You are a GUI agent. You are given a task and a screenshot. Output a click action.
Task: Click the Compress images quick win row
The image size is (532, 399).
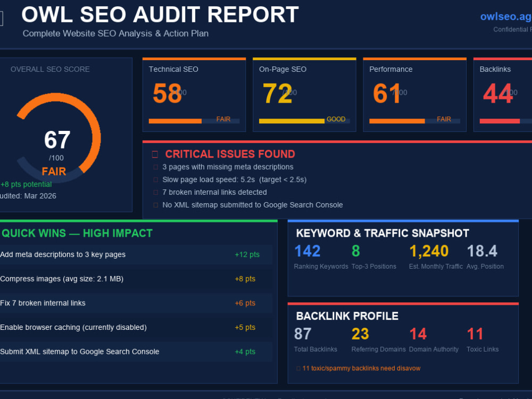point(136,279)
